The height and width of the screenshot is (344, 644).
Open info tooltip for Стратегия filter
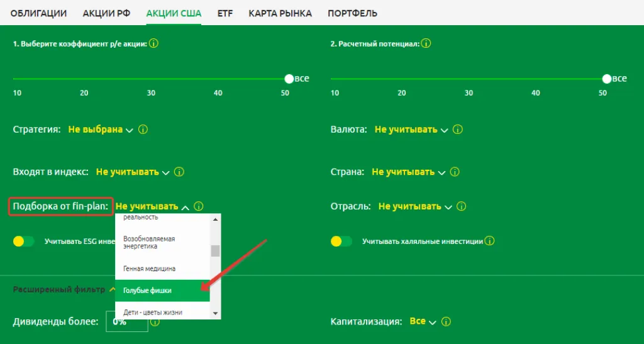pyautogui.click(x=143, y=130)
